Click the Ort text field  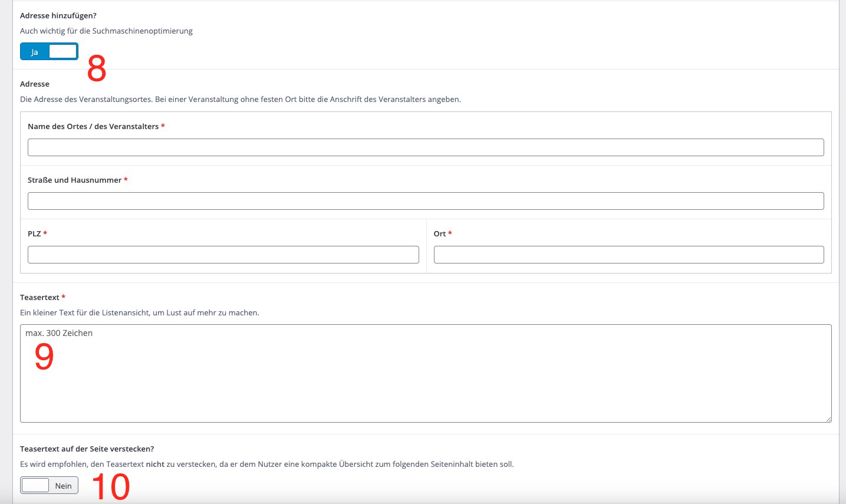pyautogui.click(x=628, y=255)
